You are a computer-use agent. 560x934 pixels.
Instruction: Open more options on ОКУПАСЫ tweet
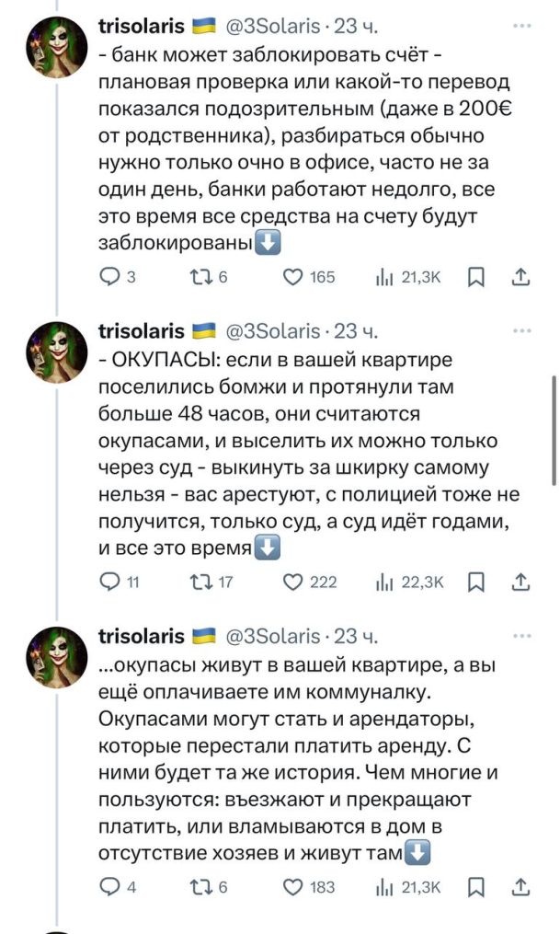point(522,331)
